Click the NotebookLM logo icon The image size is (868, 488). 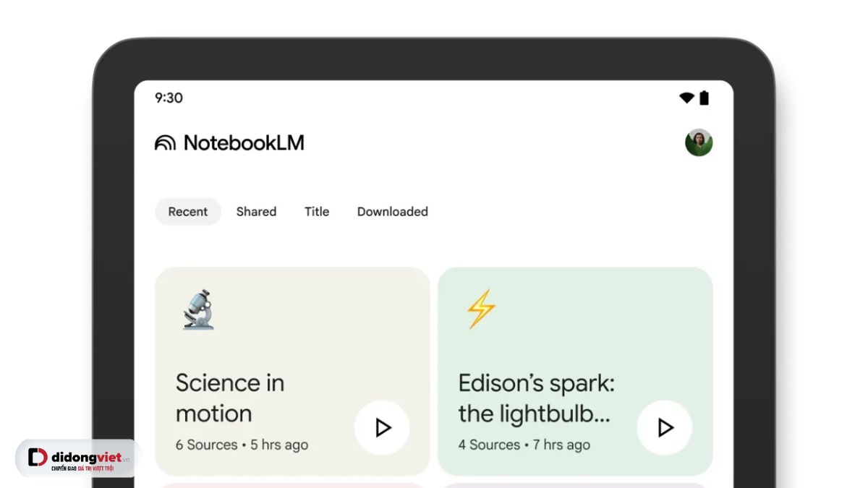(x=165, y=142)
